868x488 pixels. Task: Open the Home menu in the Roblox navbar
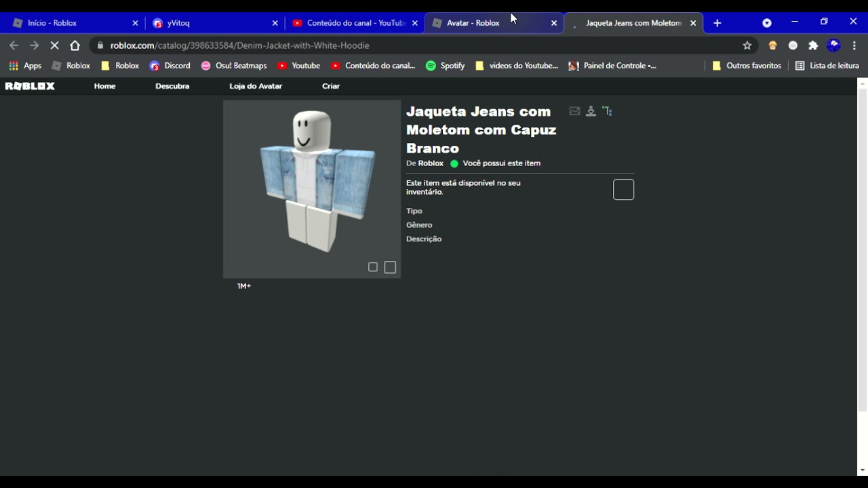(104, 86)
